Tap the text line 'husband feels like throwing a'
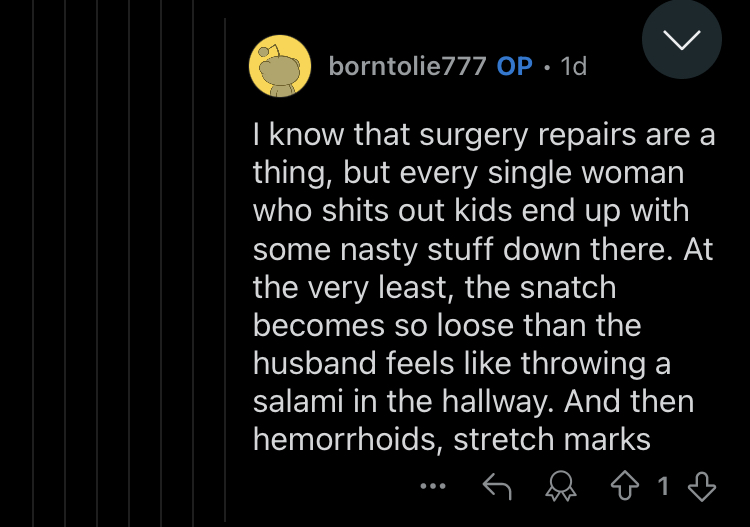 pos(462,363)
